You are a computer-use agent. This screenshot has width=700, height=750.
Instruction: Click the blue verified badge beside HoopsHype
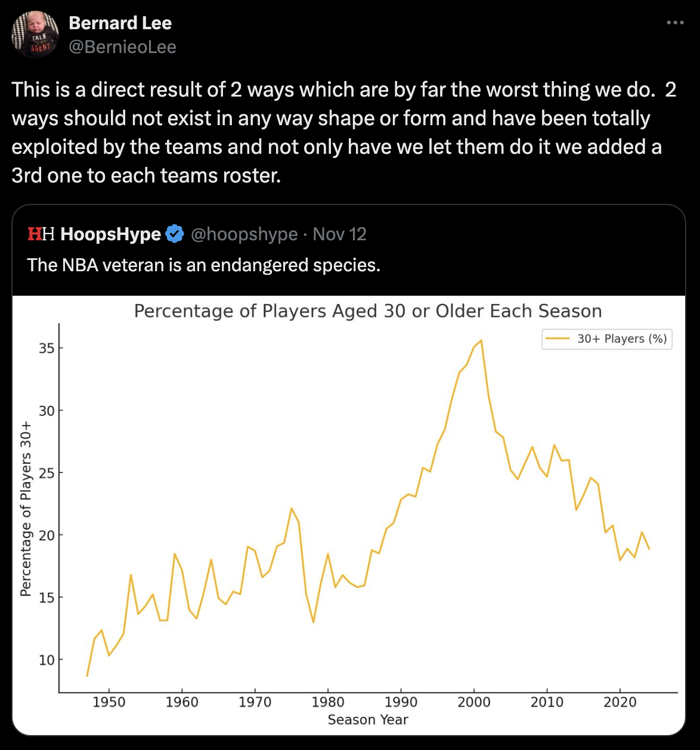(174, 234)
